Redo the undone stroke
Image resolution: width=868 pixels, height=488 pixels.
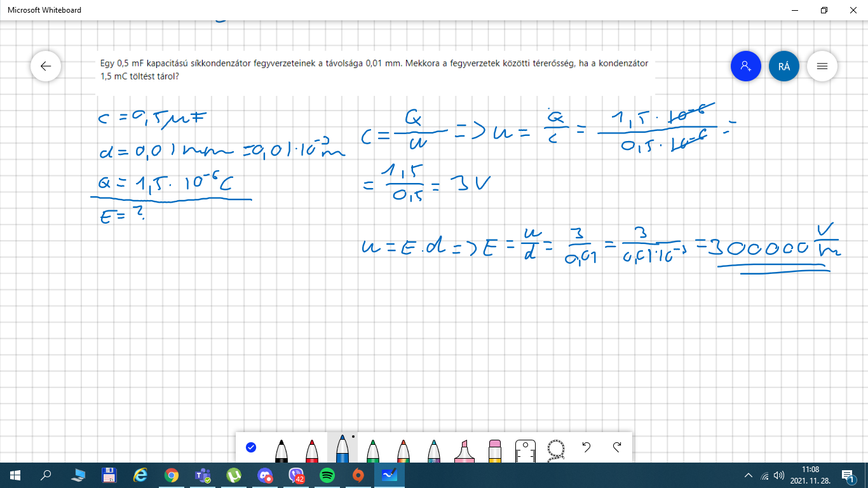(617, 447)
